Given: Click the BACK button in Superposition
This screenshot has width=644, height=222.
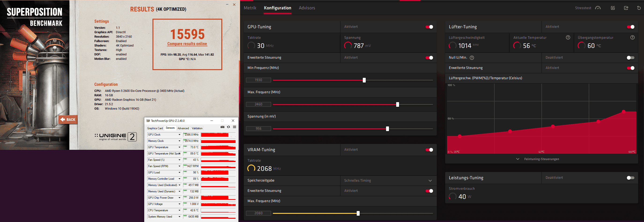Looking at the screenshot, I should click(68, 119).
